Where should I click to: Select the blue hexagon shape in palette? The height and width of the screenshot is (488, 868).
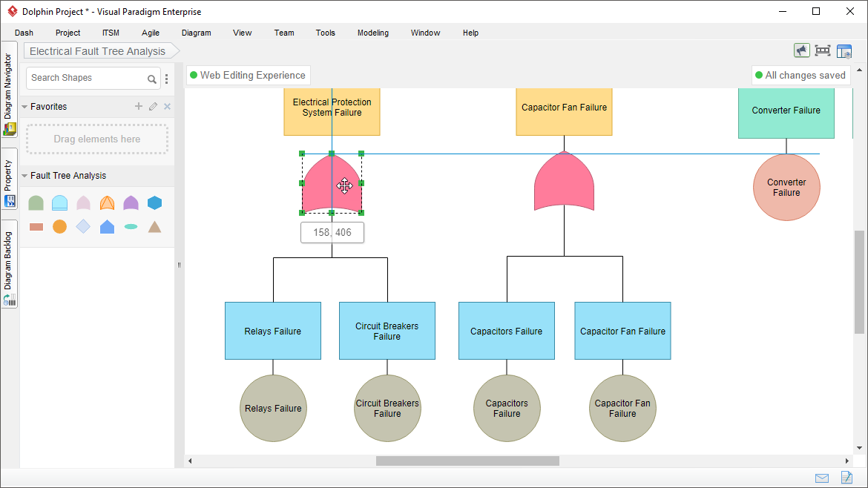point(154,203)
